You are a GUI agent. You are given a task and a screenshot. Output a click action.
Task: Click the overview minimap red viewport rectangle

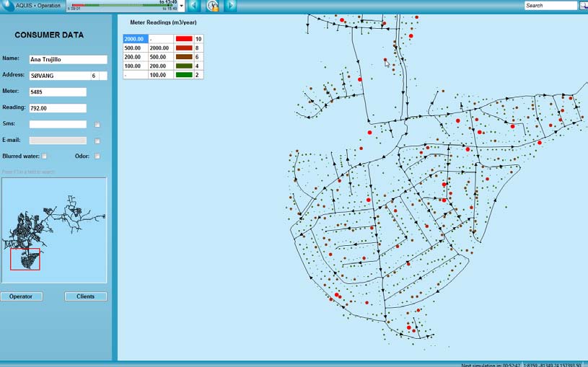[x=25, y=259]
